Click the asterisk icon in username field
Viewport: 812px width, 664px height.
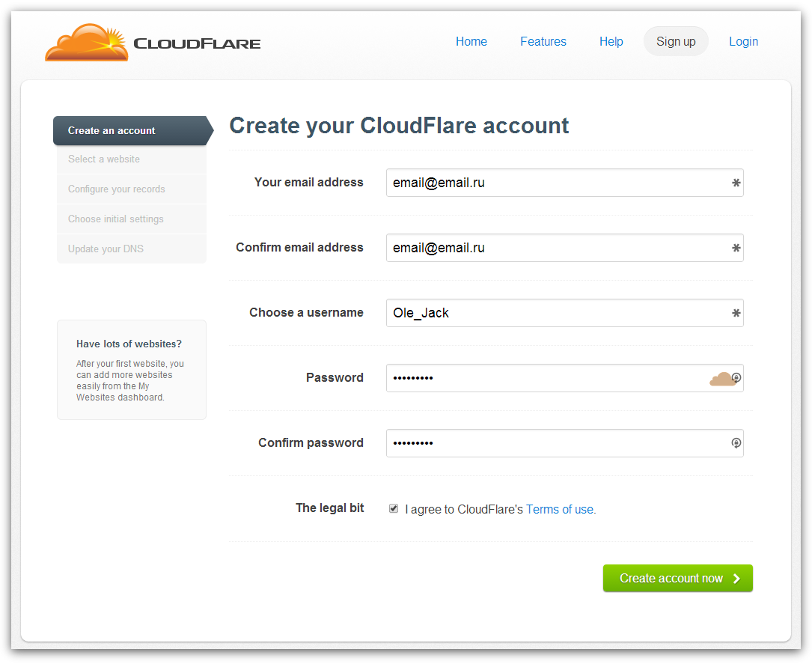(x=736, y=314)
